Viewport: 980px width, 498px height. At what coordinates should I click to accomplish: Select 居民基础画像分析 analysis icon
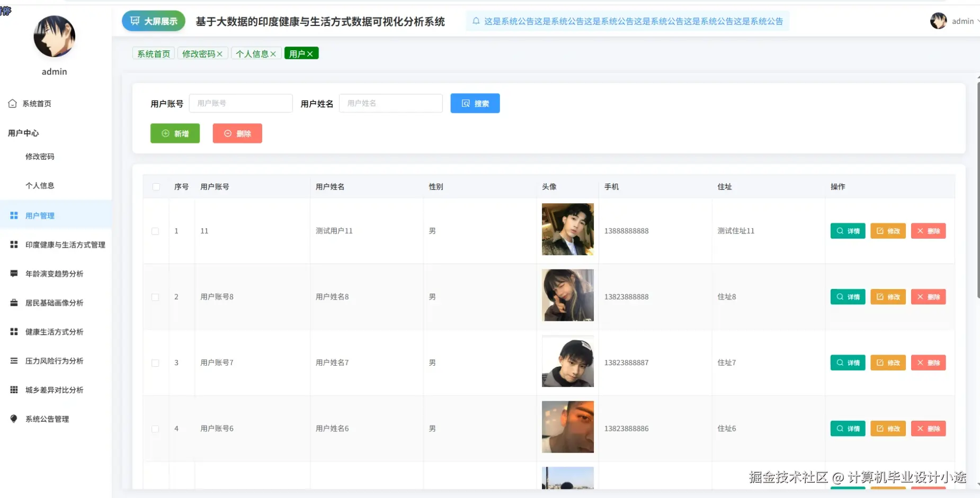pyautogui.click(x=13, y=303)
